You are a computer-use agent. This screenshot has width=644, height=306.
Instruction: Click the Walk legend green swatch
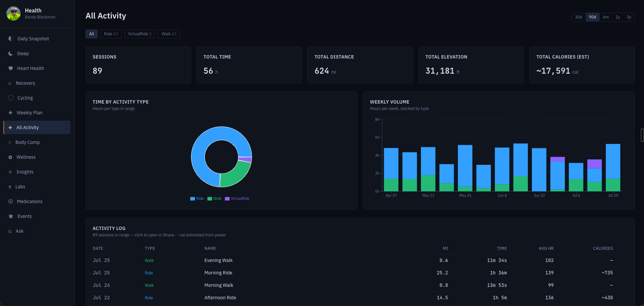click(210, 199)
